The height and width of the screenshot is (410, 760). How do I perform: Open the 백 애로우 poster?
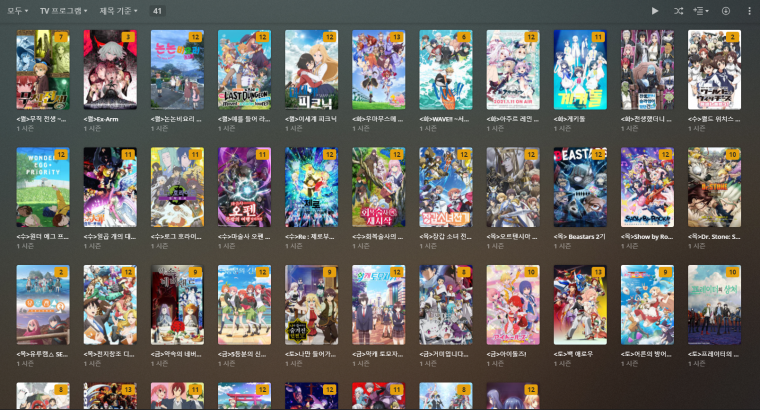pyautogui.click(x=580, y=305)
